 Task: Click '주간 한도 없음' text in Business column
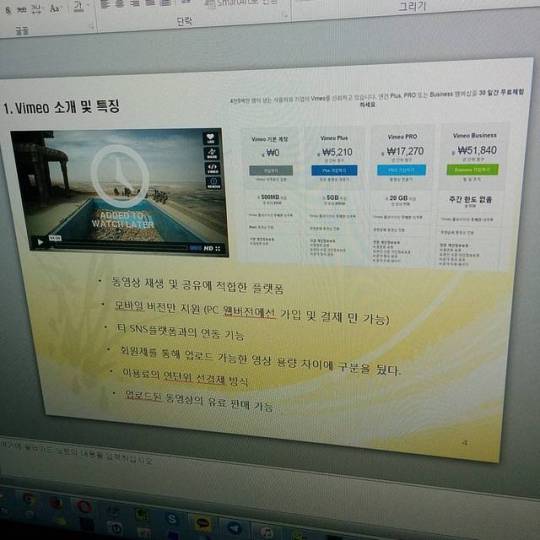click(470, 199)
